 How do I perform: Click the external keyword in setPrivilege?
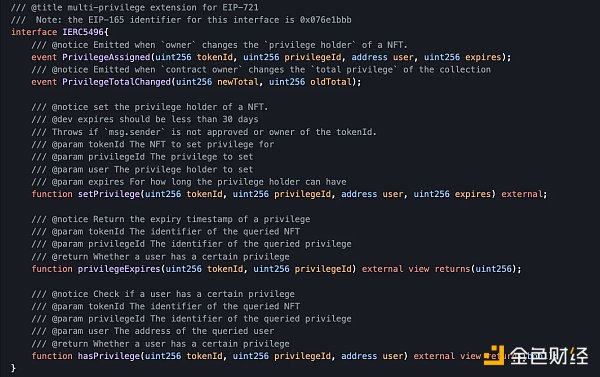click(x=522, y=194)
